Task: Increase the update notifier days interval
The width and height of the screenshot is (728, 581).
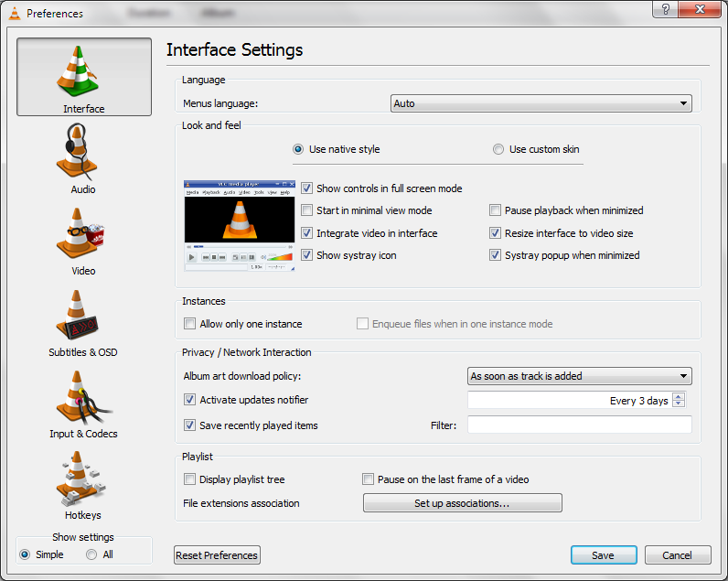Action: coord(678,397)
